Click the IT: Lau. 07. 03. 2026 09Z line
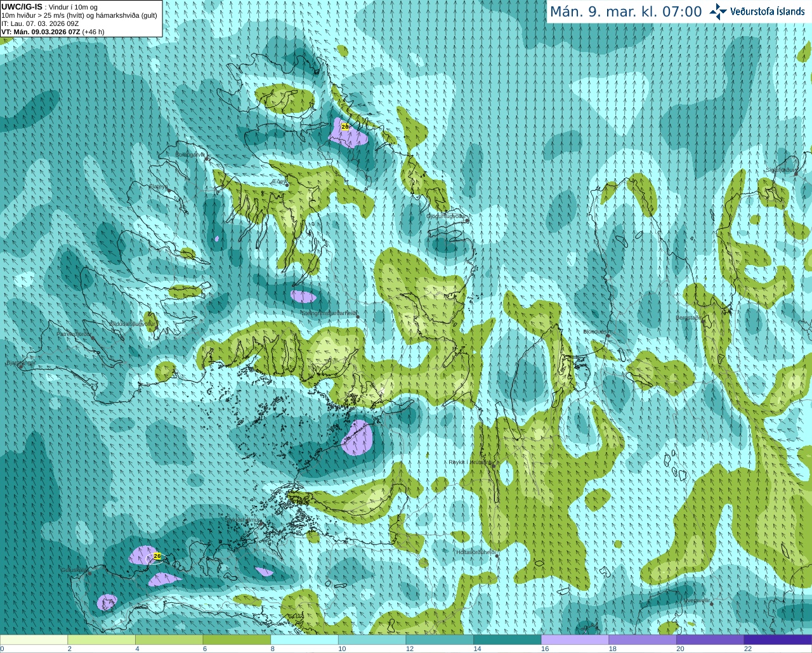This screenshot has width=812, height=653. point(40,23)
